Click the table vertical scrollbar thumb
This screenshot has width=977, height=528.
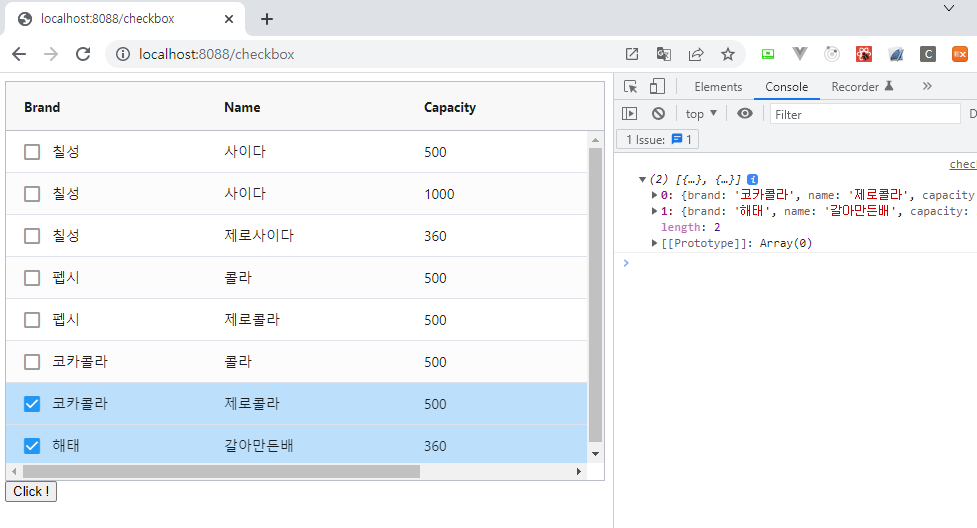tap(595, 294)
